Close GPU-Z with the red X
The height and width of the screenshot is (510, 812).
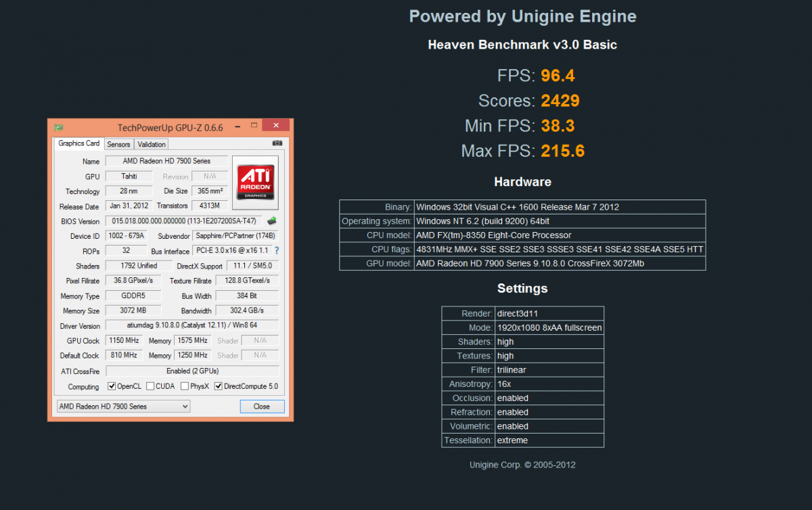coord(275,126)
